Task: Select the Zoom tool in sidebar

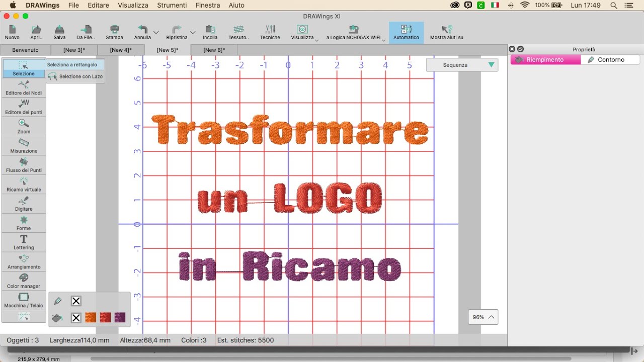Action: click(x=24, y=127)
